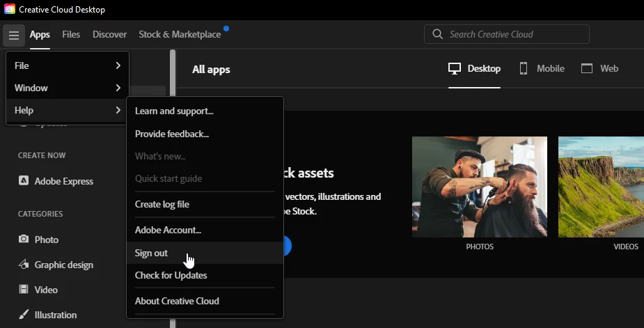Open the File menu item
The image size is (644, 328).
tap(68, 65)
